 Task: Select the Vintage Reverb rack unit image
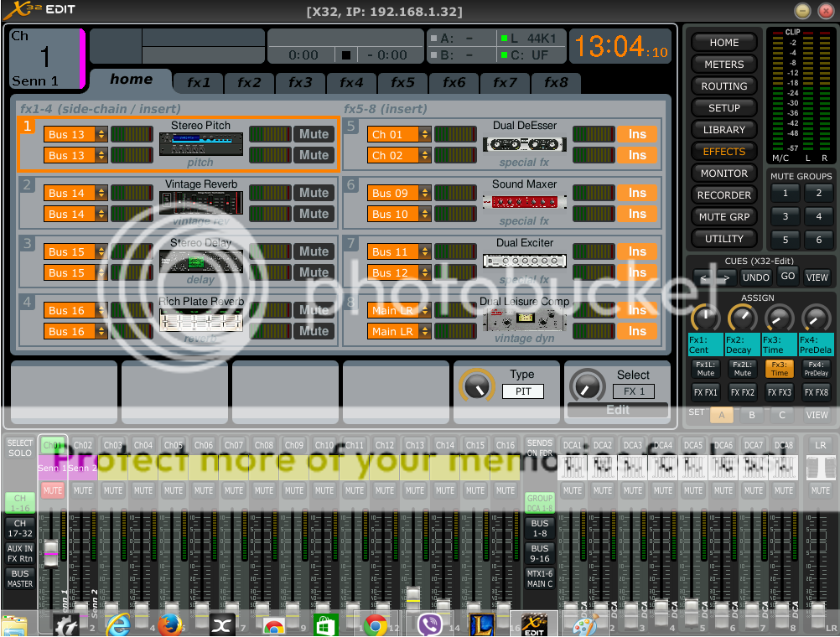pyautogui.click(x=200, y=202)
